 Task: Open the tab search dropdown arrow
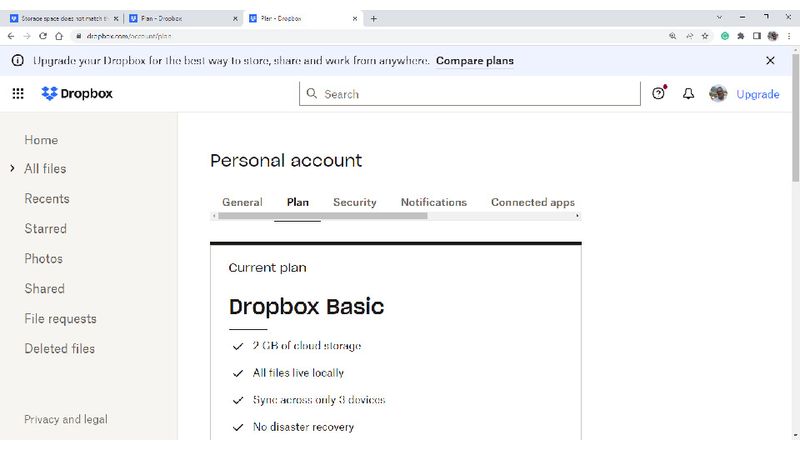(719, 17)
